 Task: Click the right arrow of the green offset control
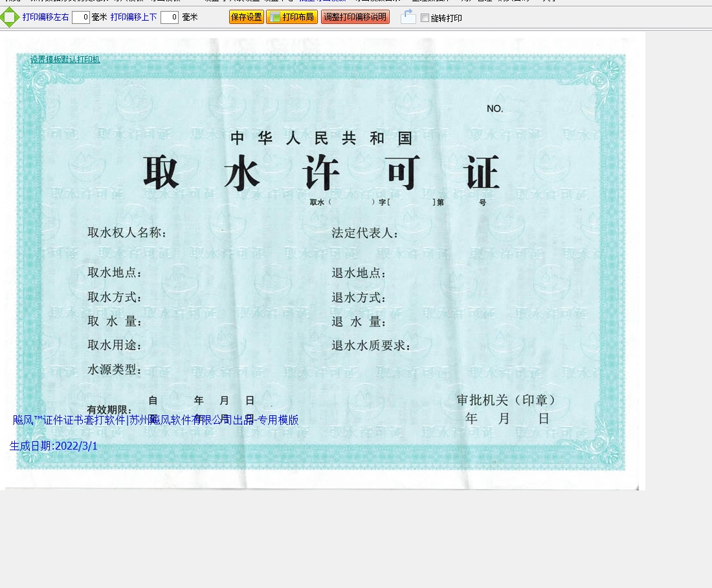[x=17, y=17]
